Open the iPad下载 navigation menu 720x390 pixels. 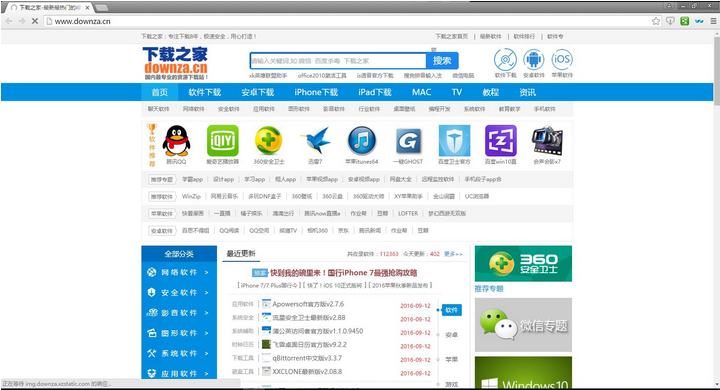click(375, 92)
